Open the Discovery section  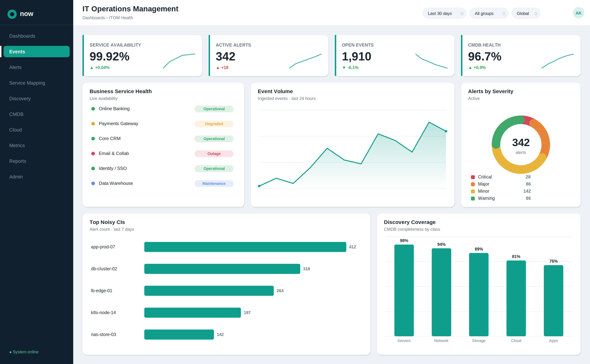[x=37, y=99]
